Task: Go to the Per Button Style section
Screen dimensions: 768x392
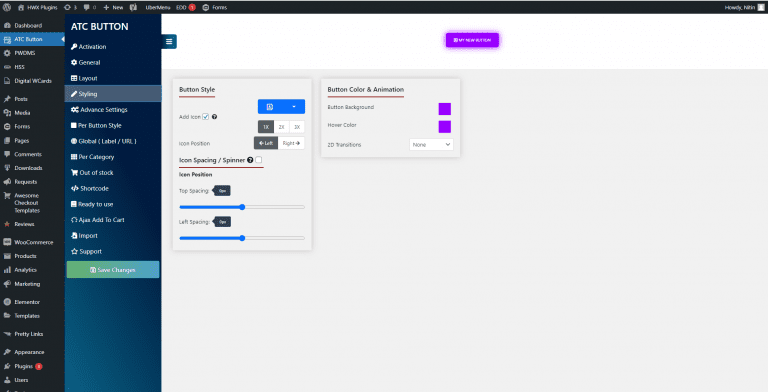Action: pos(99,125)
